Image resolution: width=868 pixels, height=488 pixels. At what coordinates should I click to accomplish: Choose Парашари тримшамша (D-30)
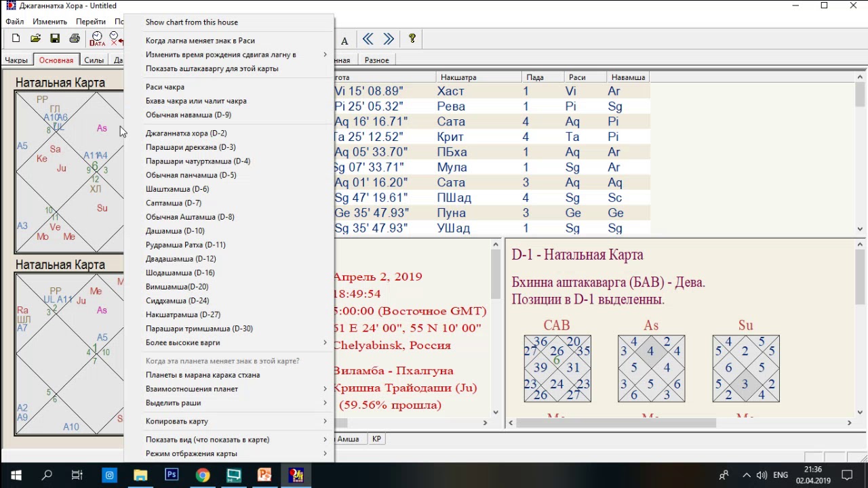[x=229, y=328]
